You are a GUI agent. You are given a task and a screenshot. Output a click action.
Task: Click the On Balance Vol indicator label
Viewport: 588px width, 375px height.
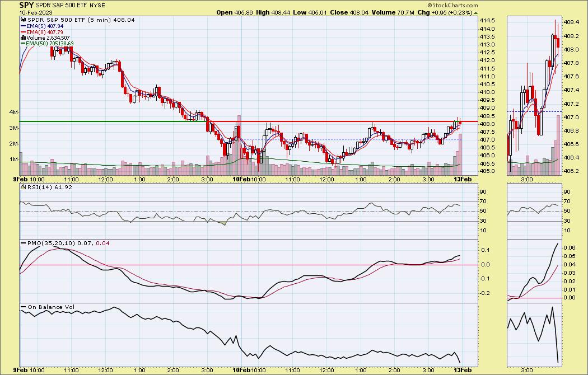pos(51,307)
